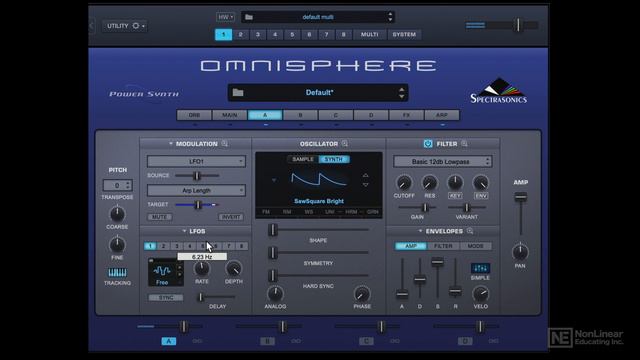Open the Default patch selector
This screenshot has width=640, height=360.
[318, 93]
